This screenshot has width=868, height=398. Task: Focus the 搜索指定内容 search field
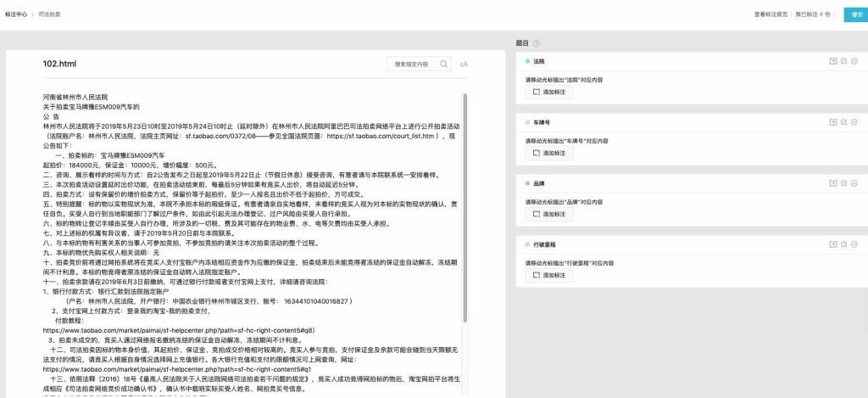coord(419,64)
